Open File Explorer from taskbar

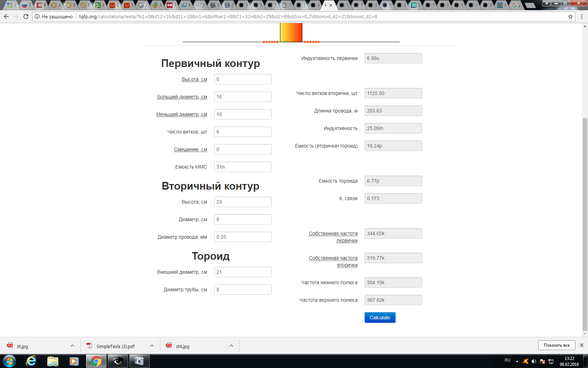[52, 361]
